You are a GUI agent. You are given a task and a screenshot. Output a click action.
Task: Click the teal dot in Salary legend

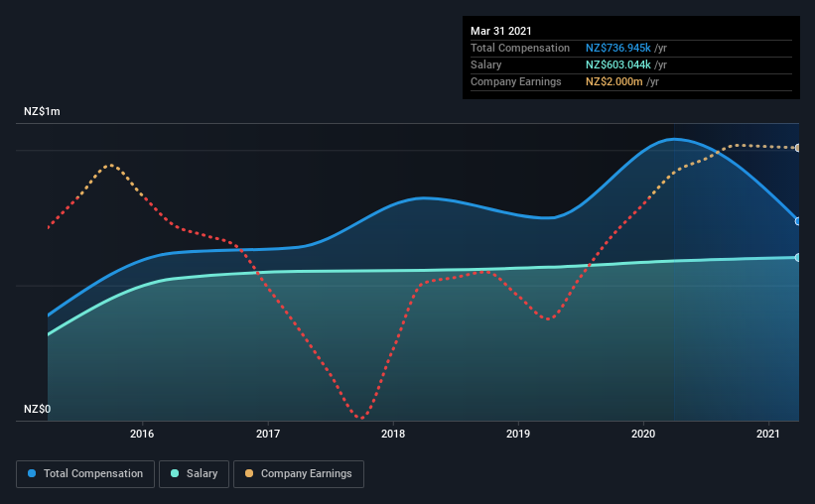[x=175, y=473]
